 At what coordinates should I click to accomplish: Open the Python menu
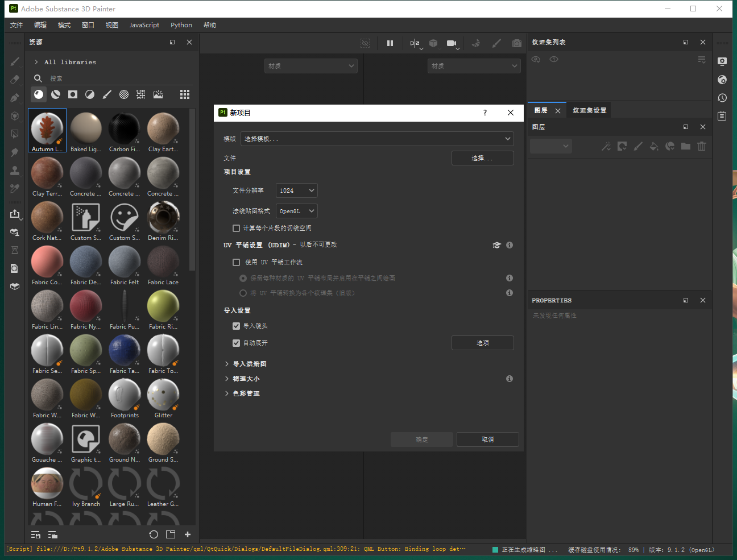(181, 25)
